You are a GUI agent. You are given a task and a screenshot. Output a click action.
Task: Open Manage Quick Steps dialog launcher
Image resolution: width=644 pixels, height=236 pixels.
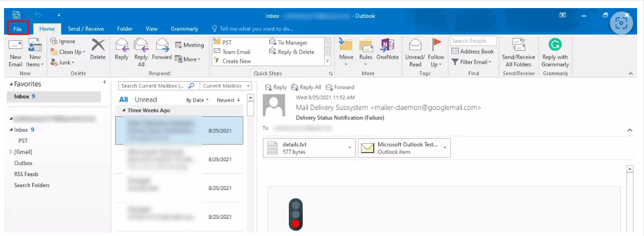coord(330,74)
